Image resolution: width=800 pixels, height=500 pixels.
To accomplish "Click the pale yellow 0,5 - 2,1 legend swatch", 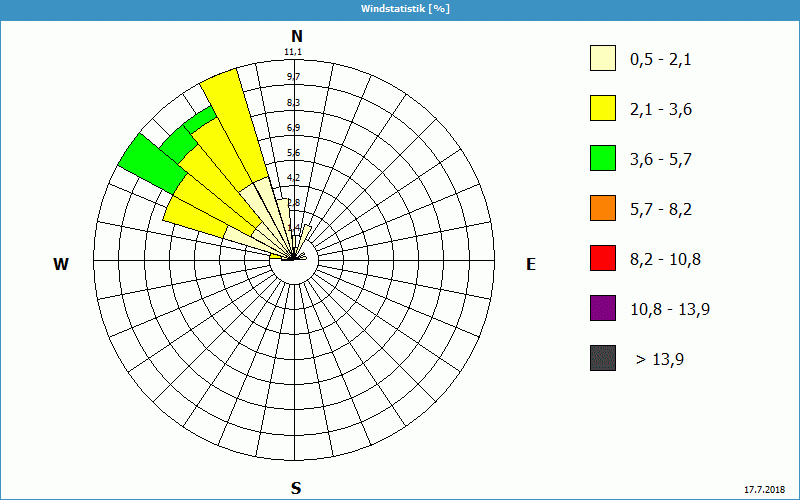I will click(x=602, y=59).
